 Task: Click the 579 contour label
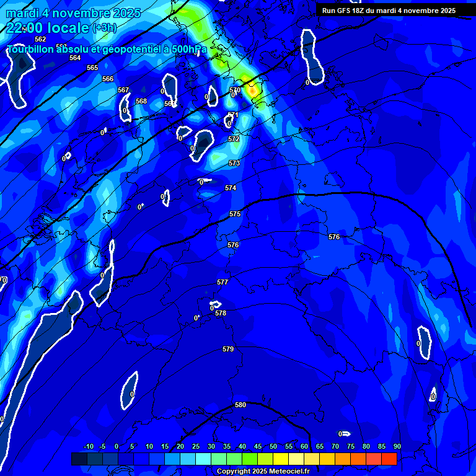click(228, 349)
